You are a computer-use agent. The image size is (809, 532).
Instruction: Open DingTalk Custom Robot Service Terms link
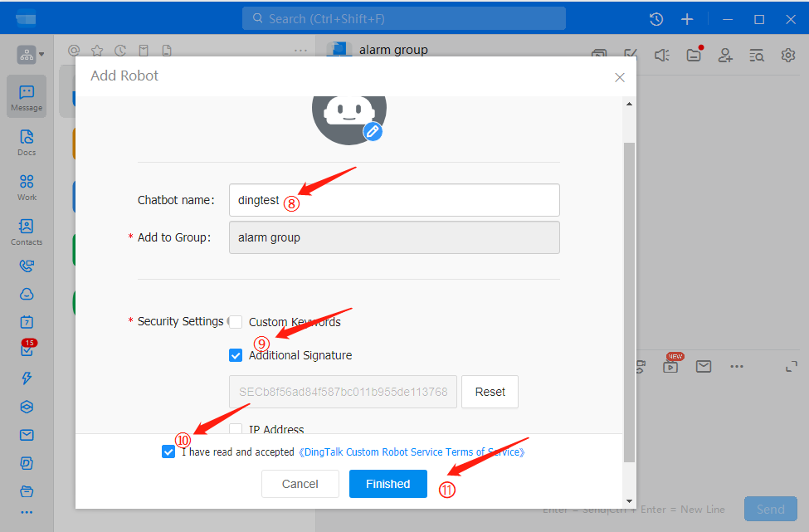412,452
